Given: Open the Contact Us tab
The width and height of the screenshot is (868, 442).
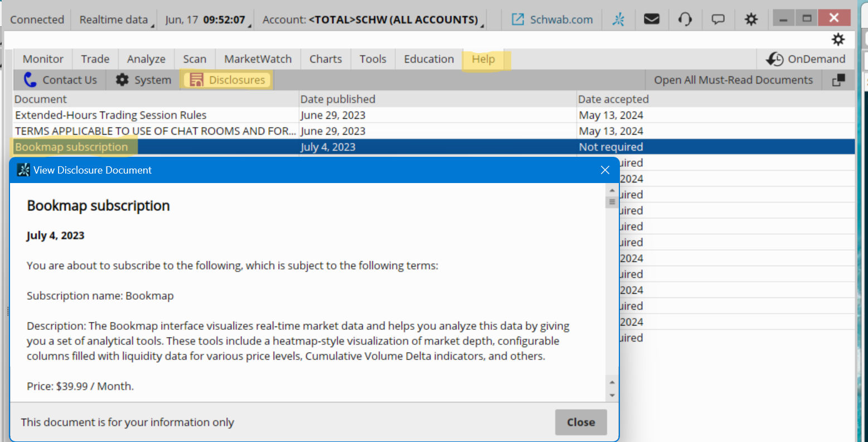Looking at the screenshot, I should [60, 80].
